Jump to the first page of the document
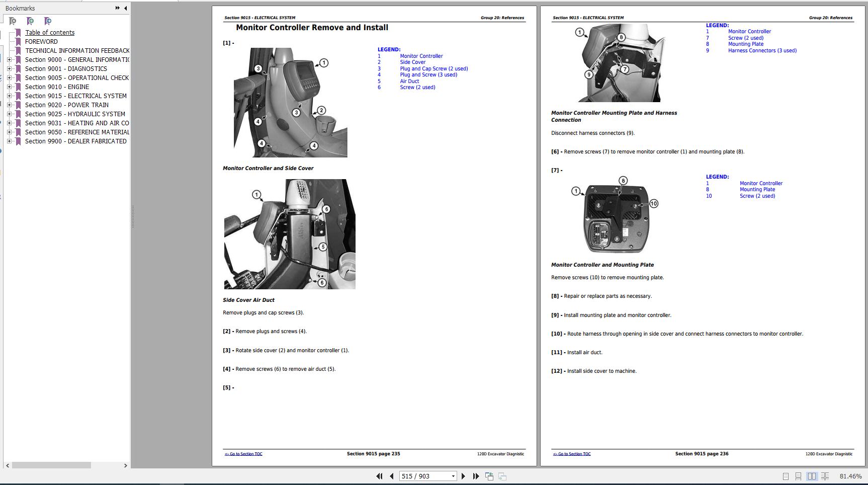The width and height of the screenshot is (868, 485). (379, 476)
